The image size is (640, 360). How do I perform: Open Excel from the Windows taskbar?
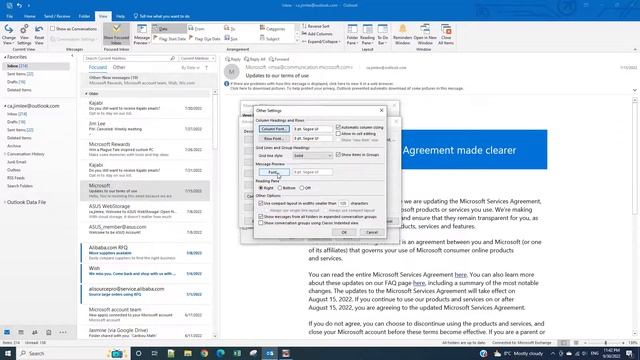[237, 353]
